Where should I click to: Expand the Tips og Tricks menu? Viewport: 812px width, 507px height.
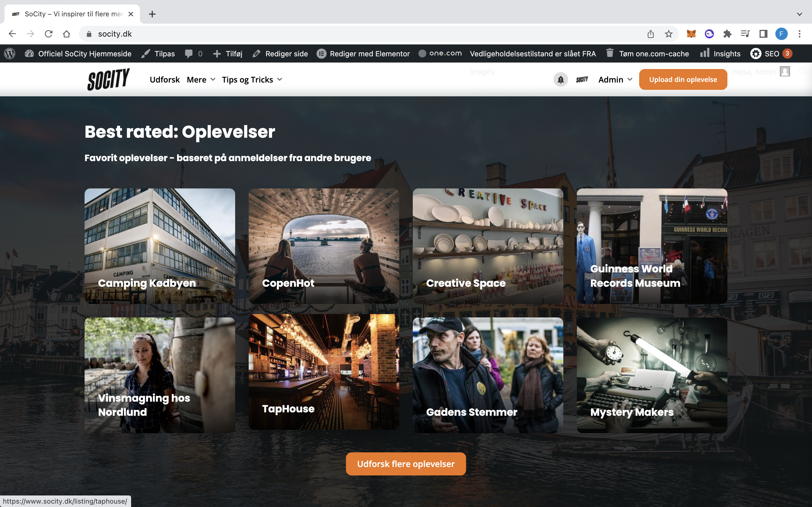(x=252, y=79)
